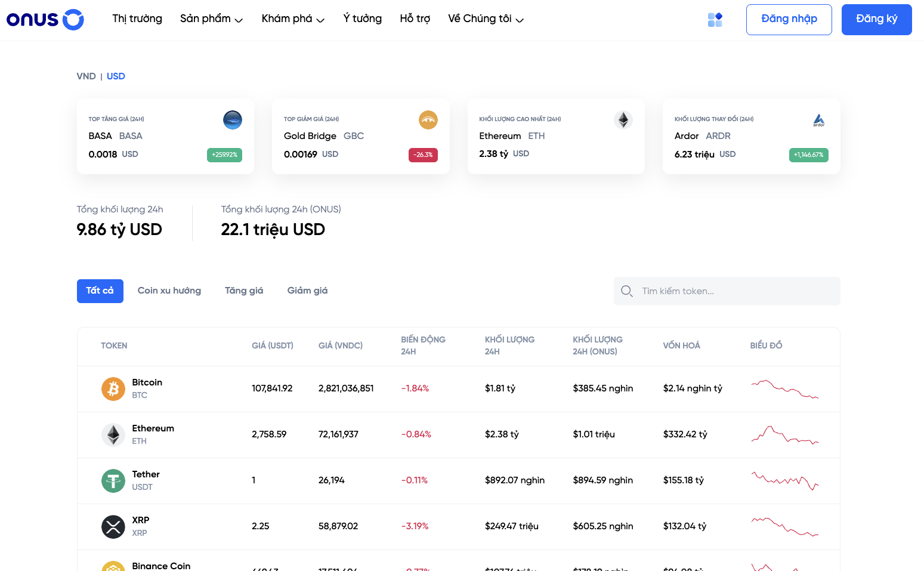Expand the Sản phẩm dropdown menu
Viewport: 924px width, 571px height.
pos(211,19)
